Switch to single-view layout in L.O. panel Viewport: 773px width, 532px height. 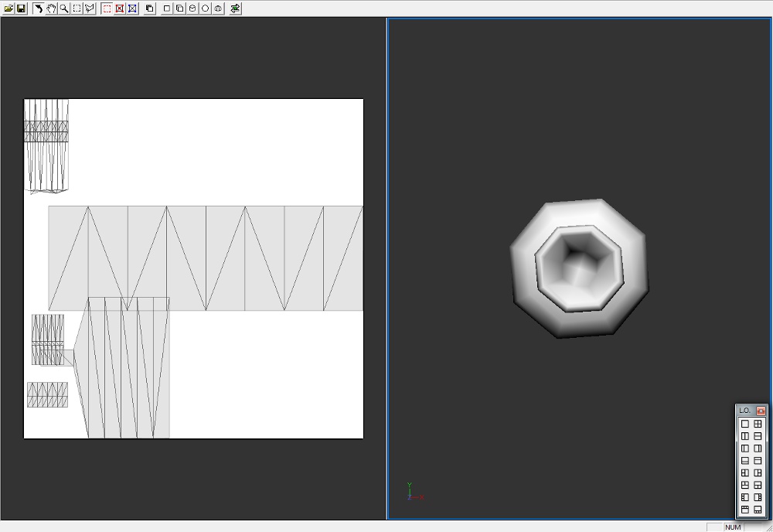[x=745, y=424]
